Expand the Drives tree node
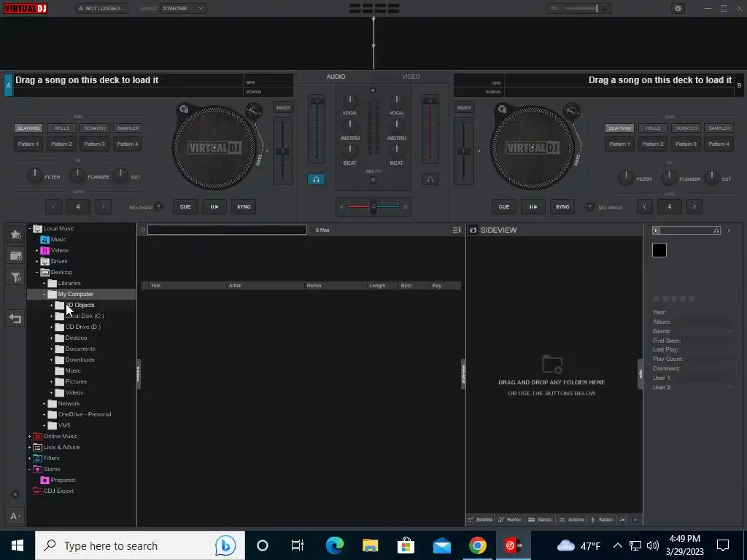Viewport: 747px width, 560px height. coord(36,262)
